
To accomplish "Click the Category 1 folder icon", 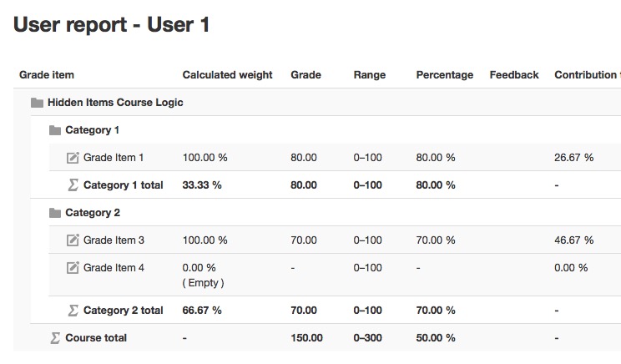I will [54, 130].
